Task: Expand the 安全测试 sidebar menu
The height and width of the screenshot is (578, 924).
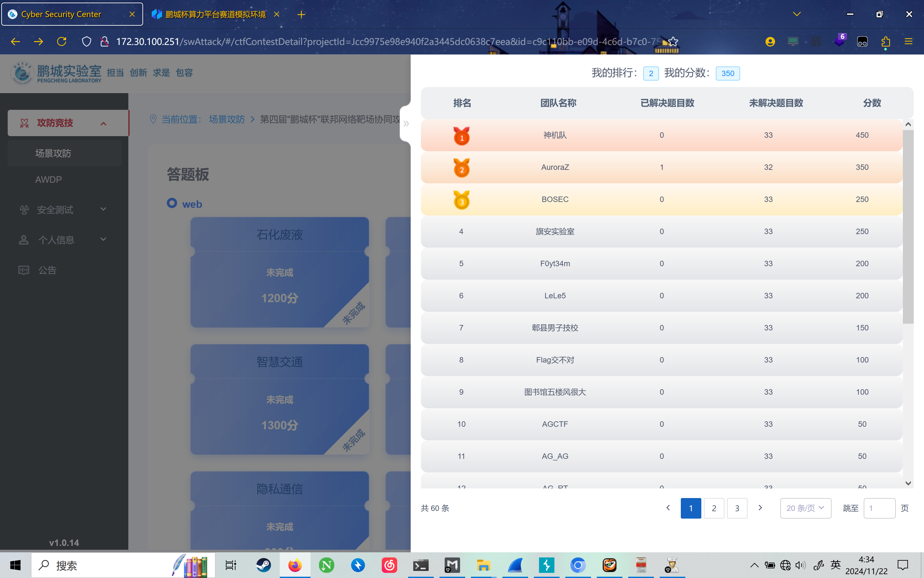Action: point(64,209)
